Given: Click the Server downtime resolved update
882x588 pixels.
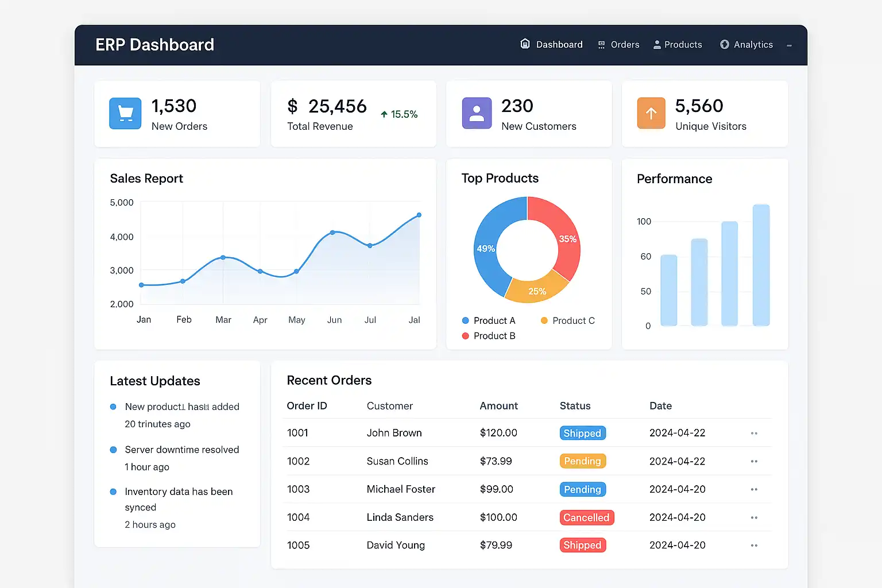Looking at the screenshot, I should coord(181,450).
